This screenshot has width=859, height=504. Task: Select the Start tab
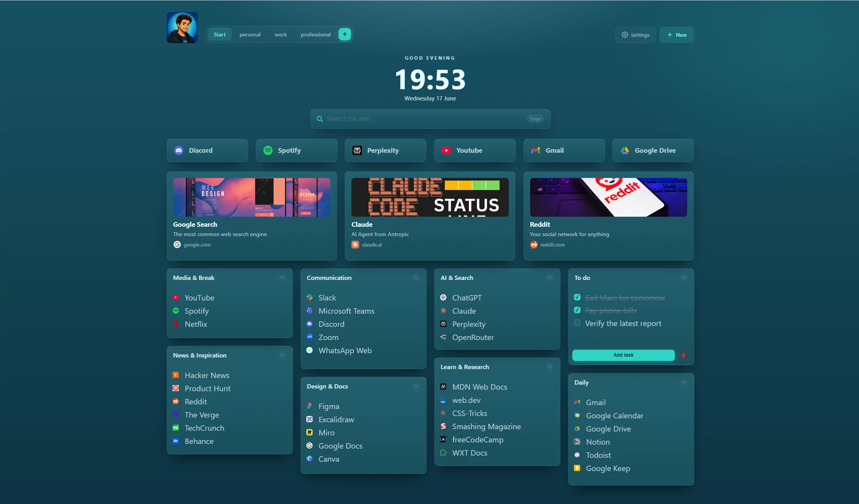click(x=220, y=34)
